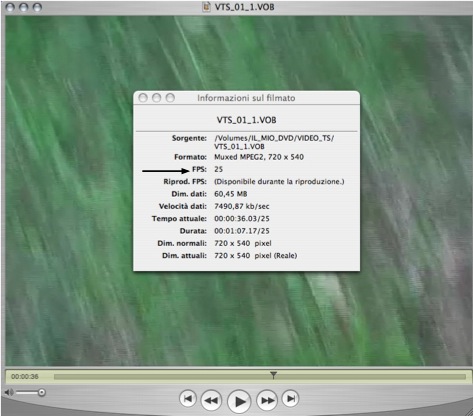473x416 pixels.
Task: Click the VOB file icon in title bar
Action: tap(207, 7)
